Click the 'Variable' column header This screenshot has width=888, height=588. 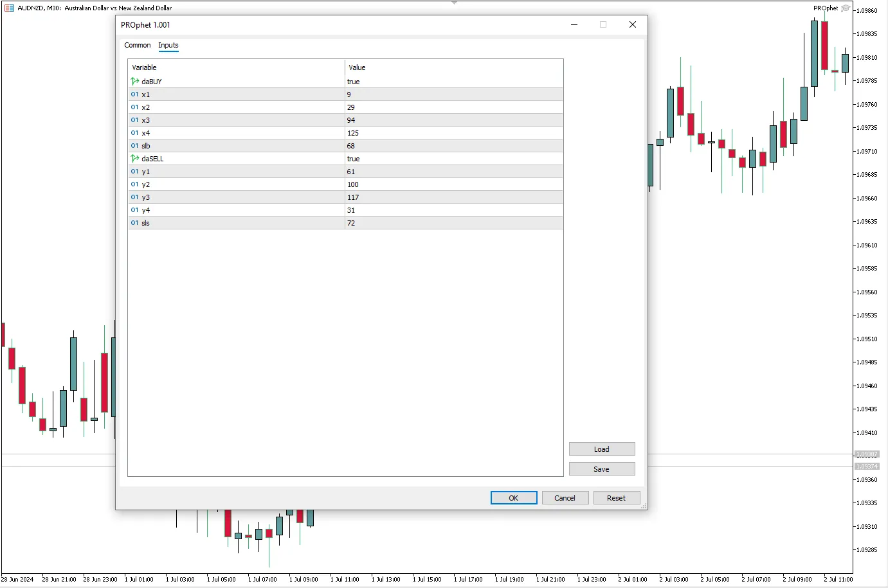[x=237, y=67]
